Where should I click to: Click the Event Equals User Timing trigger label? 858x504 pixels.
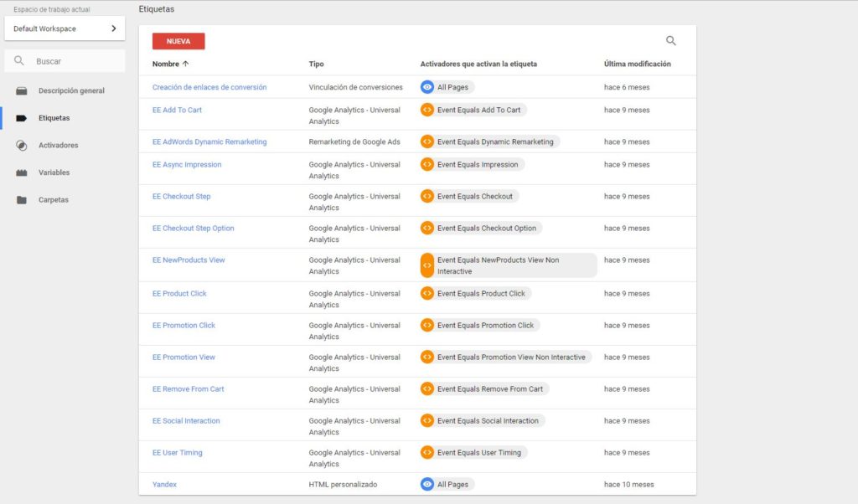(x=479, y=452)
